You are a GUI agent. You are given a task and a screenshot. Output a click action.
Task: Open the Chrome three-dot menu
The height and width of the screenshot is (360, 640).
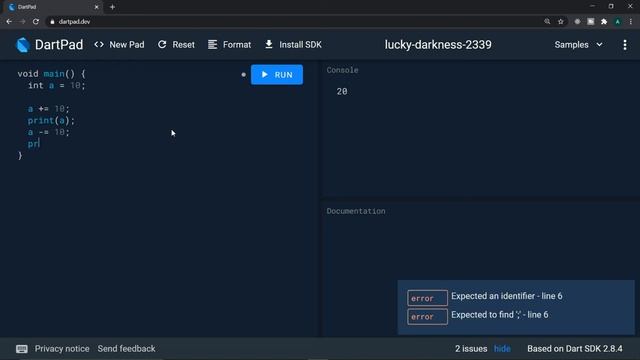coord(631,22)
